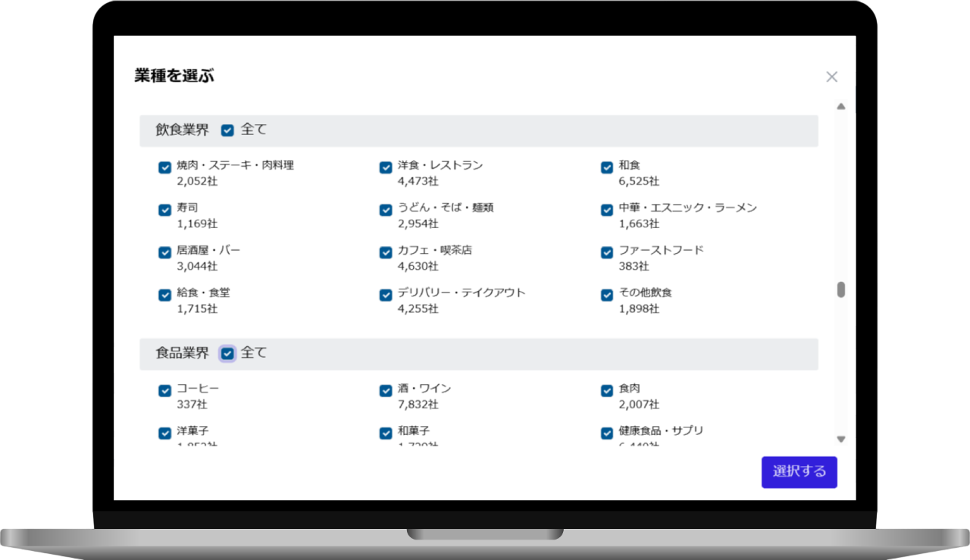
Task: Untick 居酒屋・バー checkbox
Action: tap(164, 252)
